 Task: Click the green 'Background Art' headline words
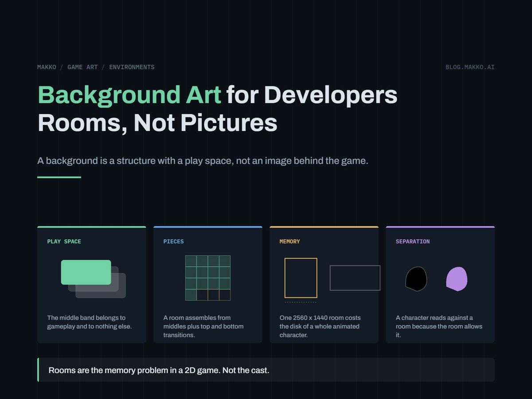point(129,95)
